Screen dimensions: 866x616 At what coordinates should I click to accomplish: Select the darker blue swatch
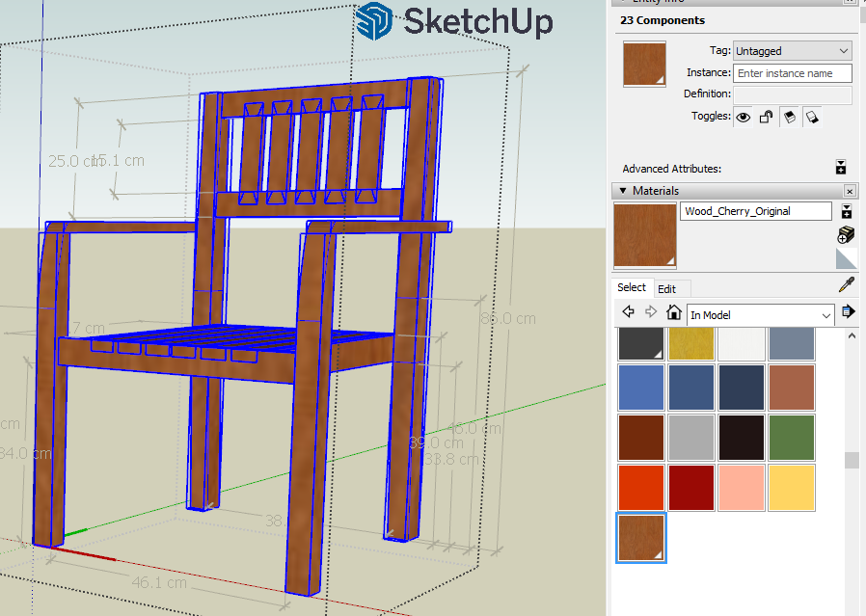point(690,388)
